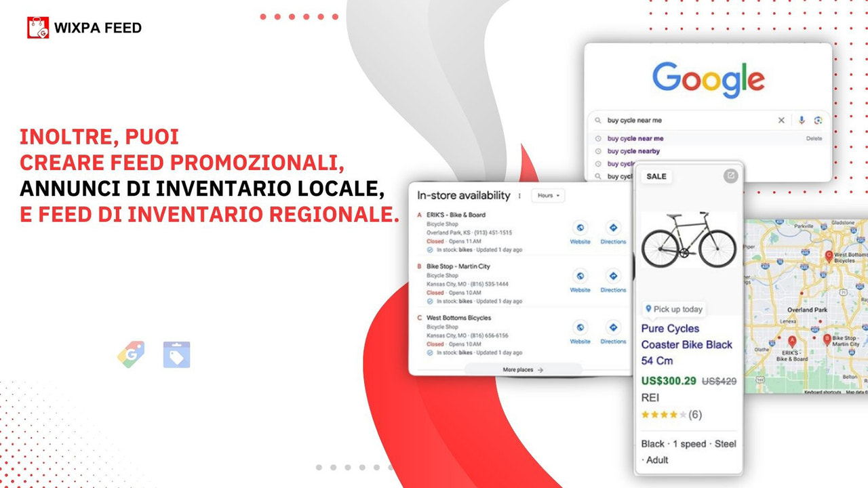868x488 pixels.
Task: Click map pin A for ERIK'S
Action: 791,341
